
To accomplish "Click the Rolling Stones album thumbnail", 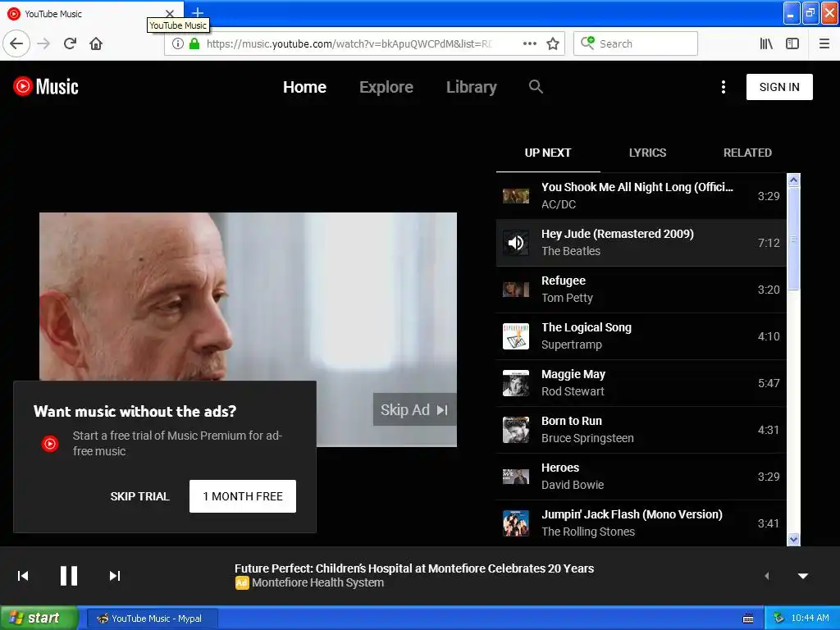I will click(x=516, y=523).
